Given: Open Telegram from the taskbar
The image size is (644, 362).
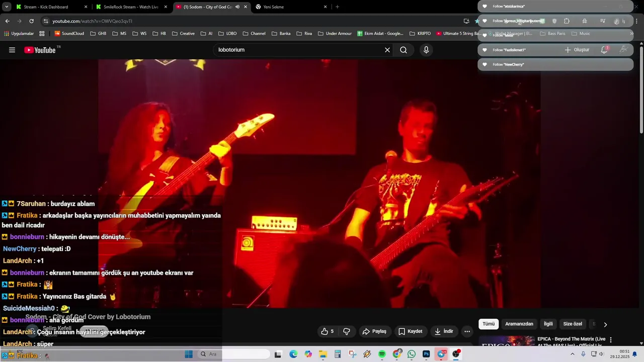Looking at the screenshot, I should tap(441, 354).
